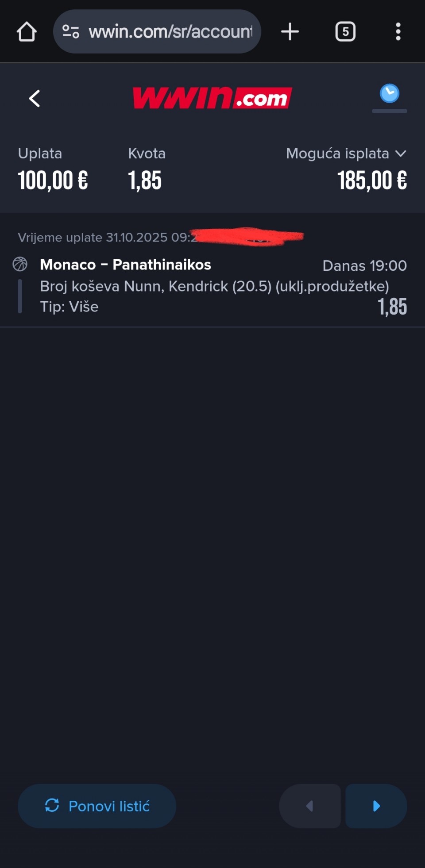Open the browser three-dot menu
Image resolution: width=425 pixels, height=868 pixels.
click(x=398, y=32)
